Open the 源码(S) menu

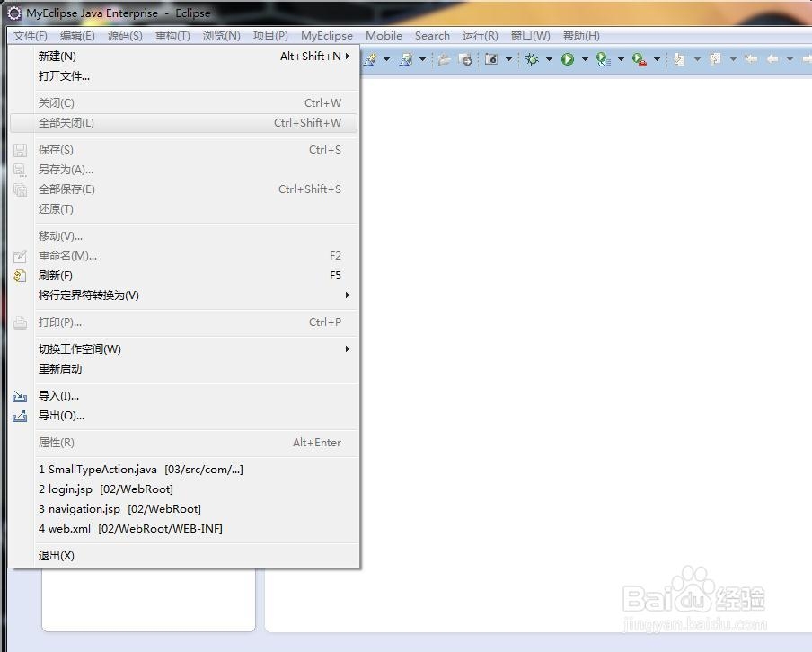(x=125, y=36)
